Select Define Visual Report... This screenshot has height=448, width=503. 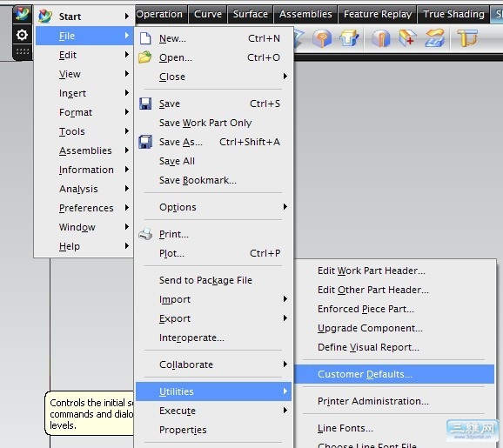point(394,347)
